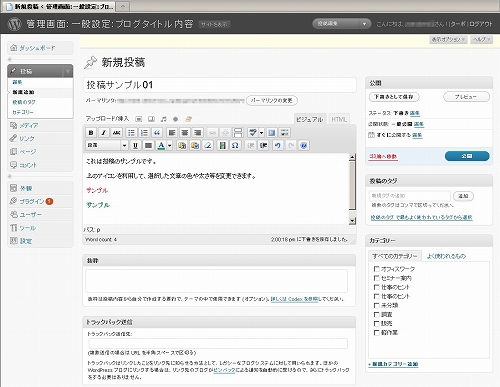Remove formatting with the eraser icon
Image resolution: width=500 pixels, height=387 pixels.
pos(208,145)
